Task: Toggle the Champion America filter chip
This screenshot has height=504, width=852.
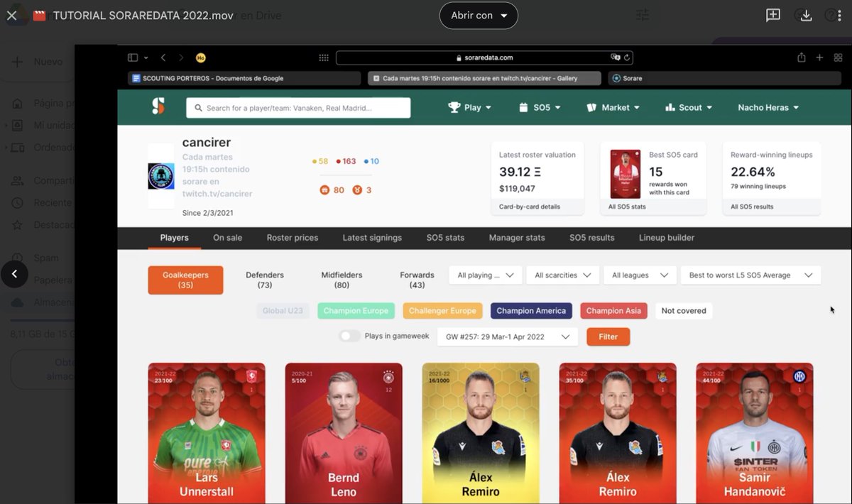Action: tap(531, 311)
